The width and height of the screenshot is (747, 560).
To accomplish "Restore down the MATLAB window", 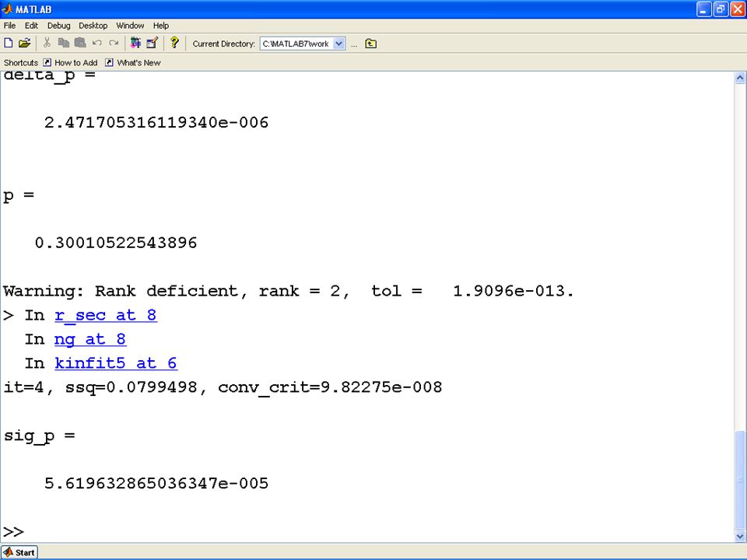I will [x=721, y=9].
